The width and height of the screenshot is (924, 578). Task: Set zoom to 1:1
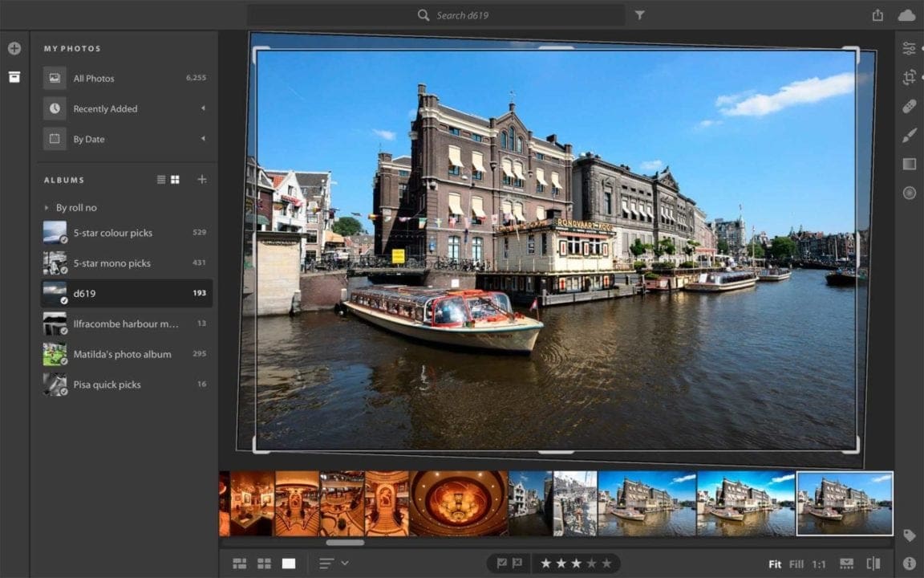pos(818,564)
